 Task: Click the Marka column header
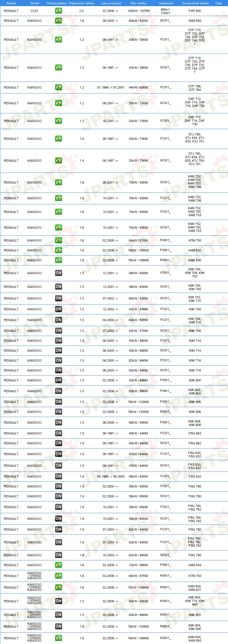11,3
